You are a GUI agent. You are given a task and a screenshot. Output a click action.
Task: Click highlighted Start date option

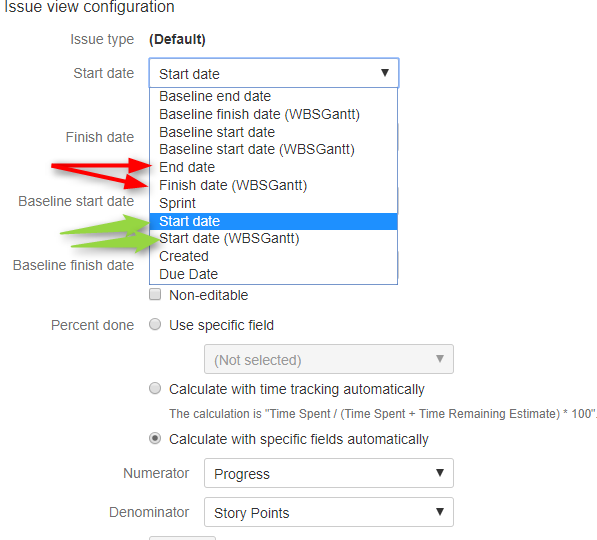273,221
